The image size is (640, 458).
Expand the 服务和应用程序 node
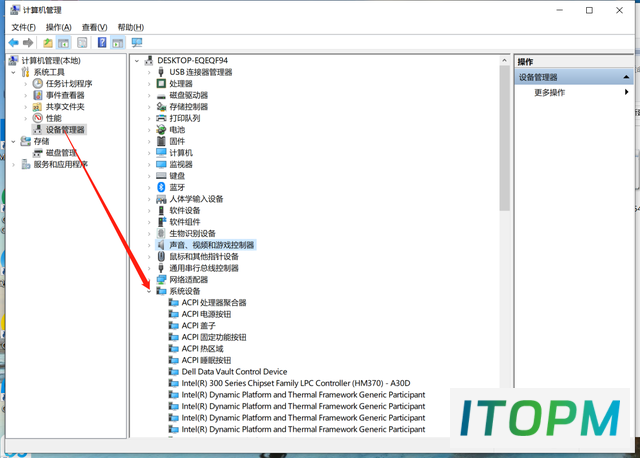(13, 165)
